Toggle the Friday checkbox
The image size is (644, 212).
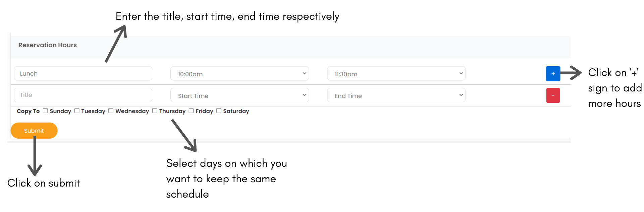pyautogui.click(x=191, y=111)
